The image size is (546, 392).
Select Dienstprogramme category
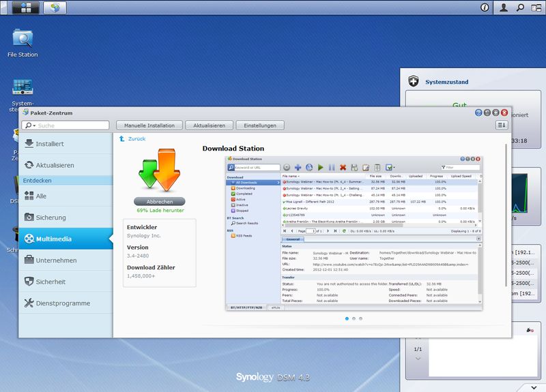(66, 303)
